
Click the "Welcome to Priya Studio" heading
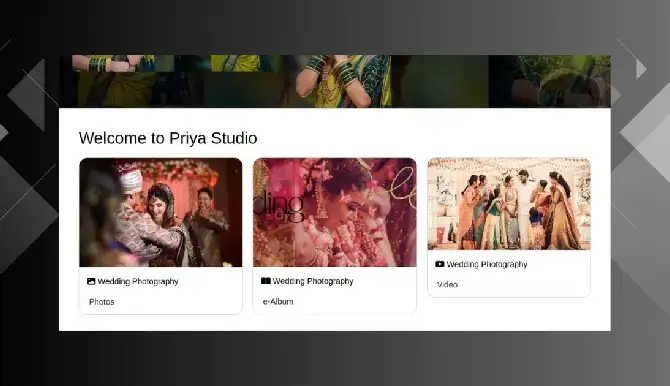click(x=168, y=138)
